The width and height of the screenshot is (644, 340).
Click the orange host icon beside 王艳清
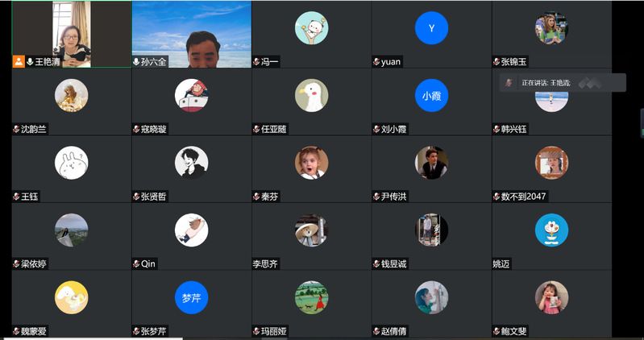click(19, 62)
